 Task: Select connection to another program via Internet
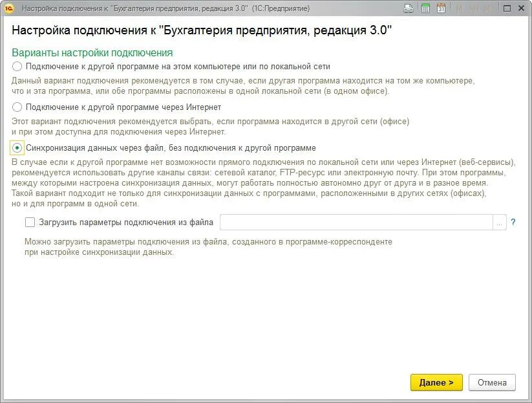tap(17, 107)
